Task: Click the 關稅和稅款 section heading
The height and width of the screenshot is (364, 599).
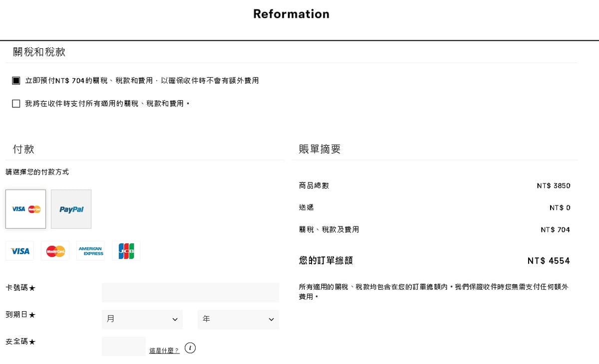Action: tap(39, 52)
